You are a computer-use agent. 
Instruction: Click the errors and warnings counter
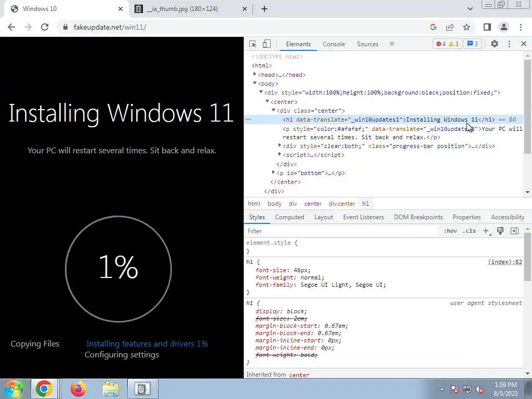pos(447,44)
